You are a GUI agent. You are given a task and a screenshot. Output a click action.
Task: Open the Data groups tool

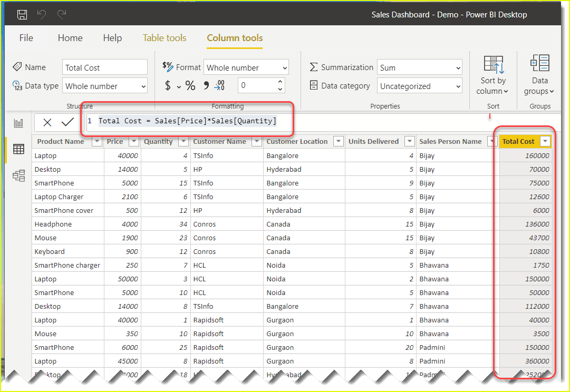(539, 75)
